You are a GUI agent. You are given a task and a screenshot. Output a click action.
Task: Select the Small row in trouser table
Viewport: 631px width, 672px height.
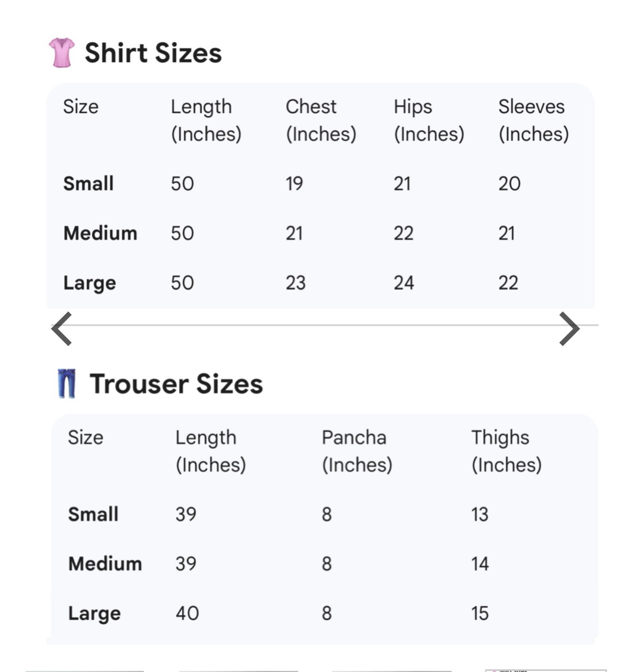point(93,514)
